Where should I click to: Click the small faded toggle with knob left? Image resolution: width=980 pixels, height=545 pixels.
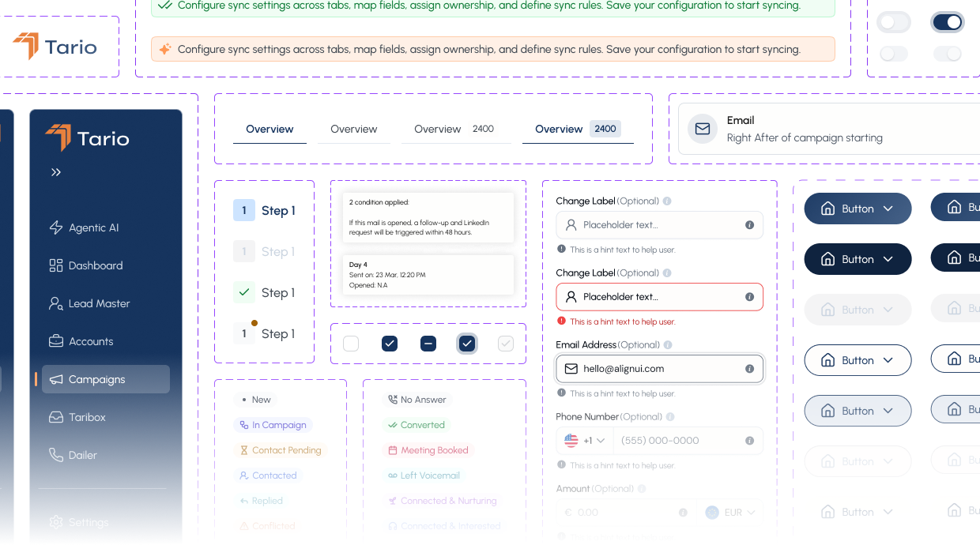point(894,54)
